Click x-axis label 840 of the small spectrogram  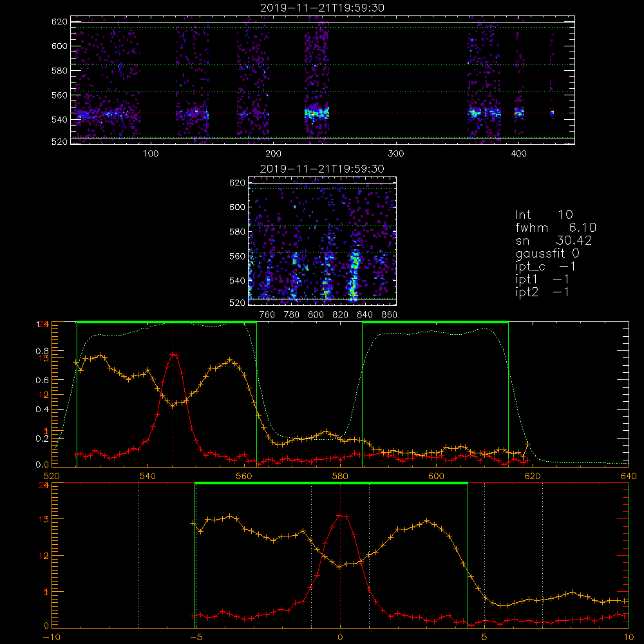tap(365, 315)
